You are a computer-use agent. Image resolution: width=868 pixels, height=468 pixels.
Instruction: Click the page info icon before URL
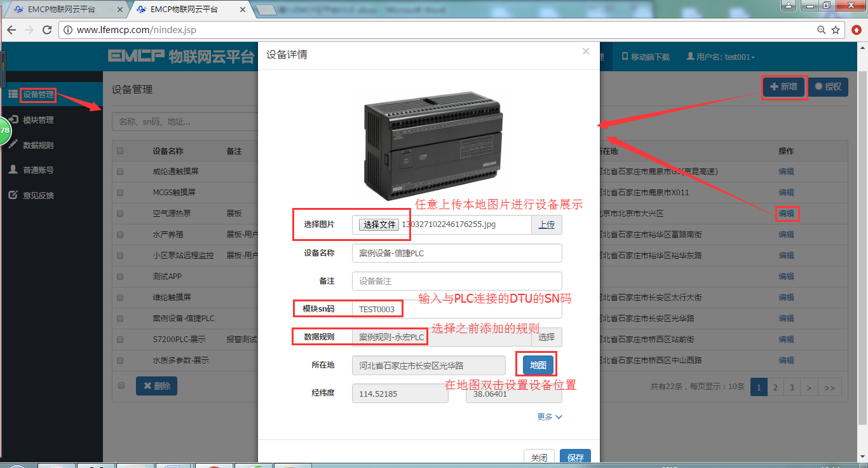(x=68, y=30)
